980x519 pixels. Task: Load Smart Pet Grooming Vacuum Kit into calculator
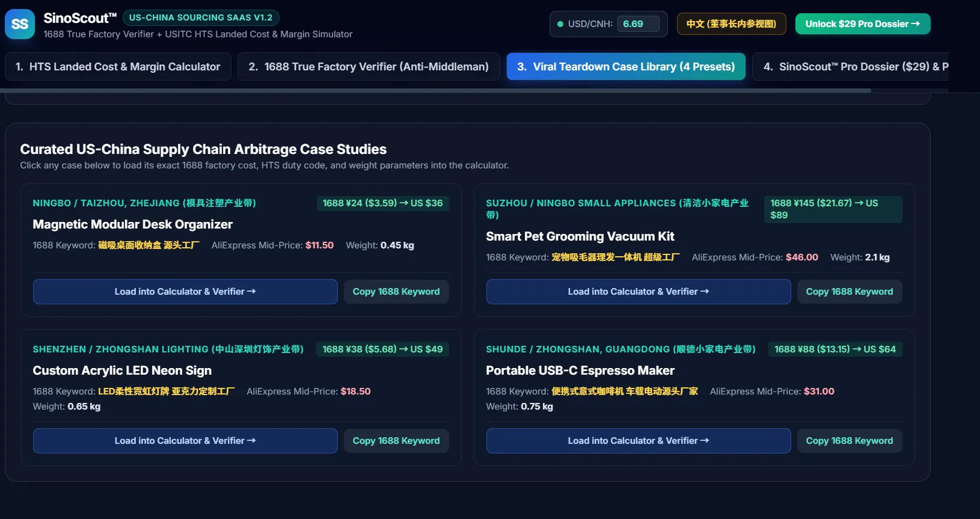[639, 292]
